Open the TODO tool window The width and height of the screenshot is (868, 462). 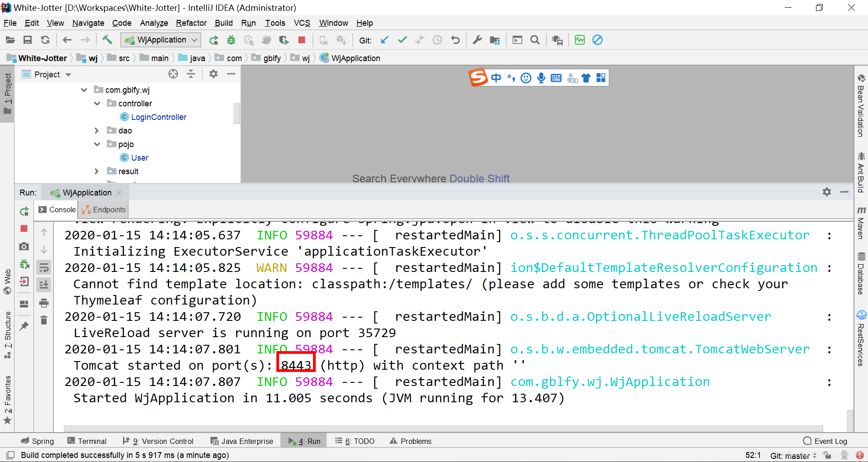point(355,441)
